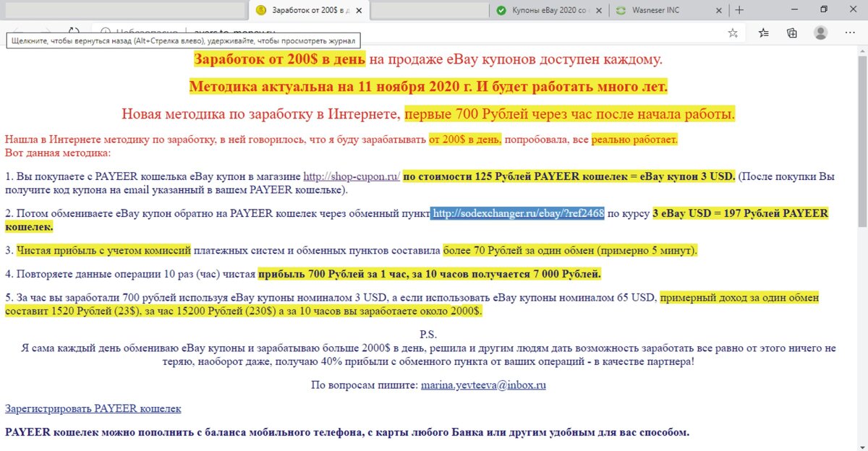
Task: Click the green check favicon of the Купоны eBay tab
Action: tap(501, 10)
